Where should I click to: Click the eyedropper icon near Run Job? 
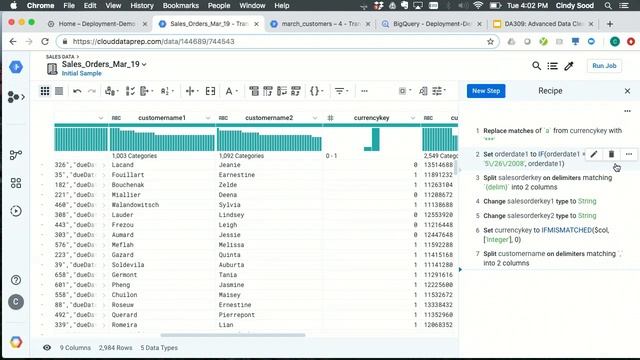coord(569,66)
